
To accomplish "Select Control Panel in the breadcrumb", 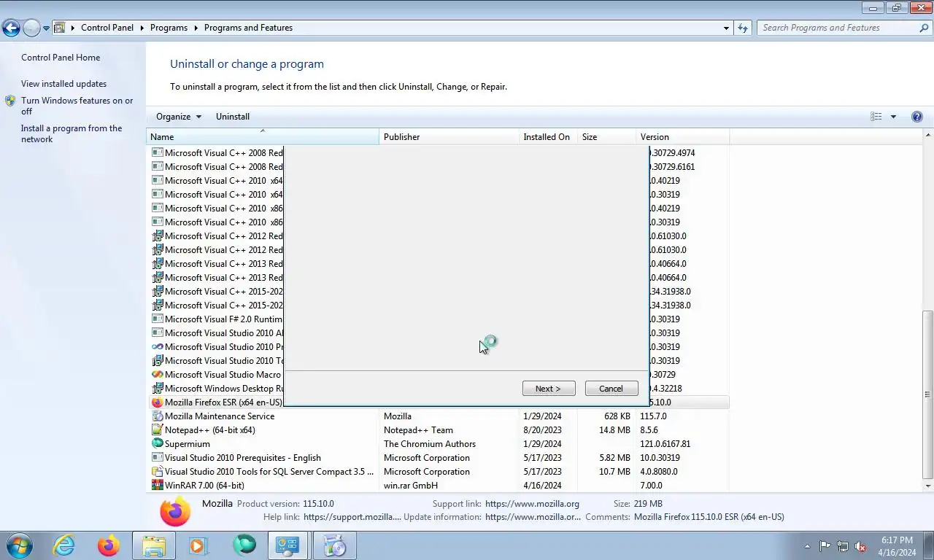I will click(x=107, y=28).
